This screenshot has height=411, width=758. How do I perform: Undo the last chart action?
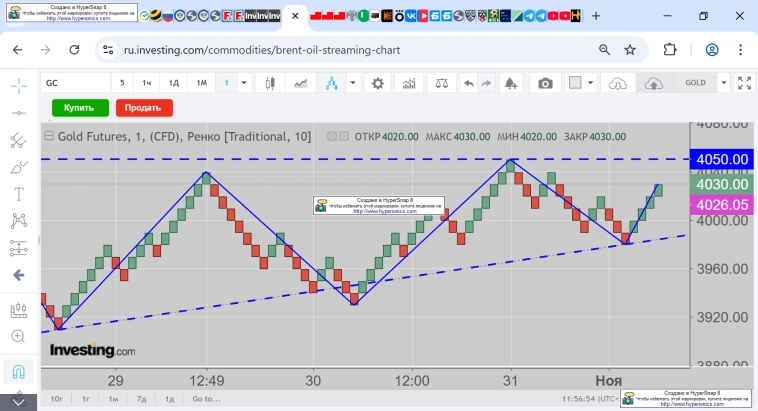click(468, 83)
